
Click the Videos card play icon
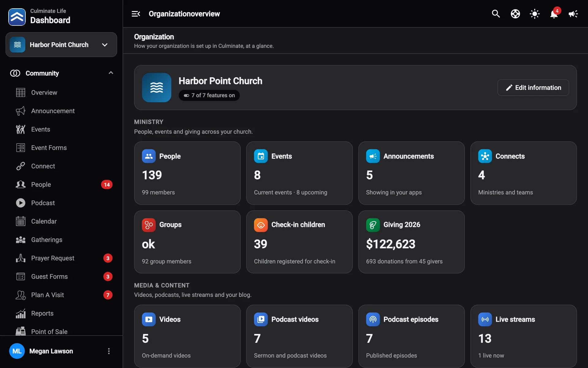tap(149, 319)
